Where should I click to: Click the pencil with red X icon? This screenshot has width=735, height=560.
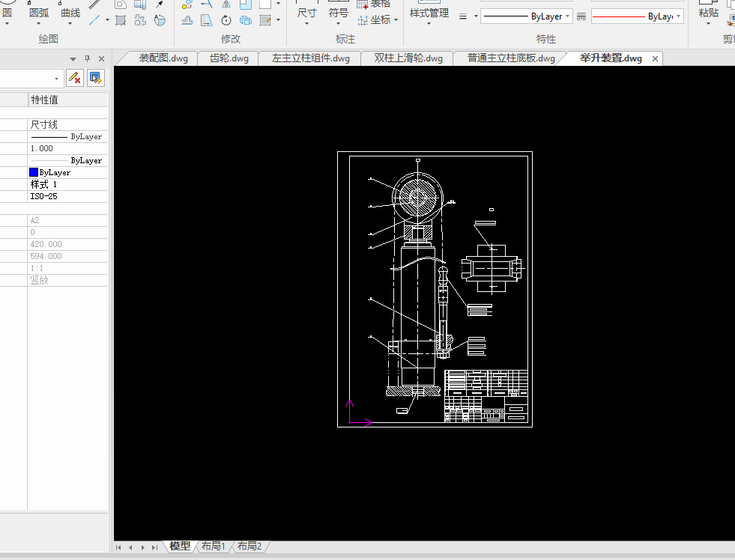pyautogui.click(x=75, y=77)
